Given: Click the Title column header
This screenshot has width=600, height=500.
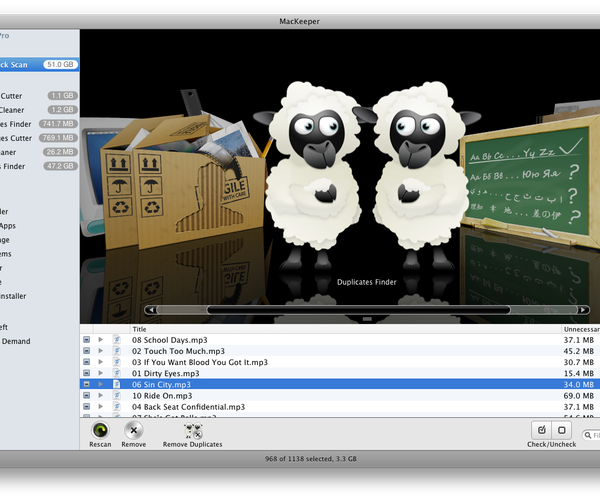Looking at the screenshot, I should [346, 329].
